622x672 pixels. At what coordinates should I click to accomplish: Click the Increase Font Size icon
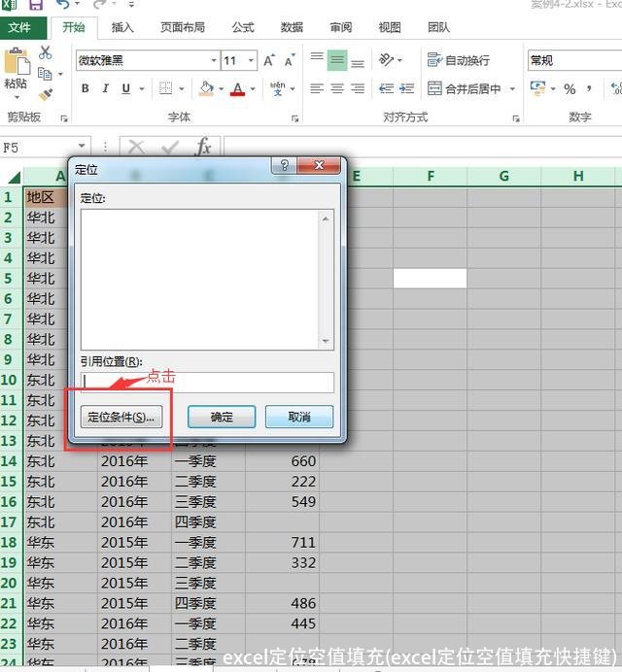[x=269, y=60]
